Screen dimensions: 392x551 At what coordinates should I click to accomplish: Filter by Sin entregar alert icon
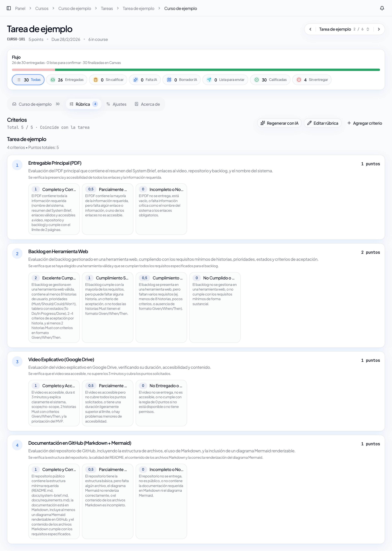299,80
